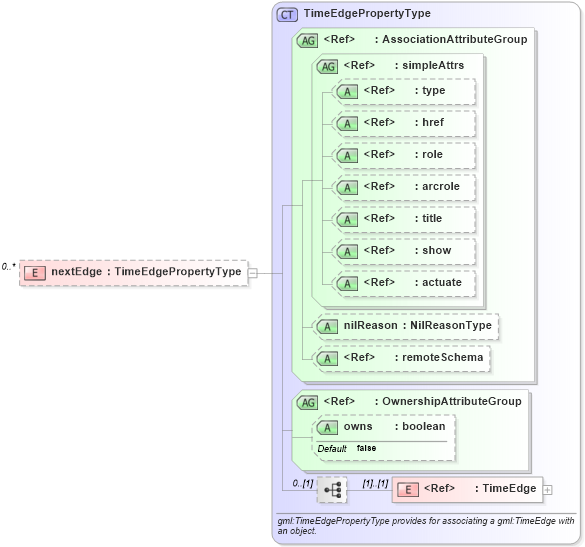585x547 pixels.
Task: Select the role attribute reference
Action: (x=403, y=154)
